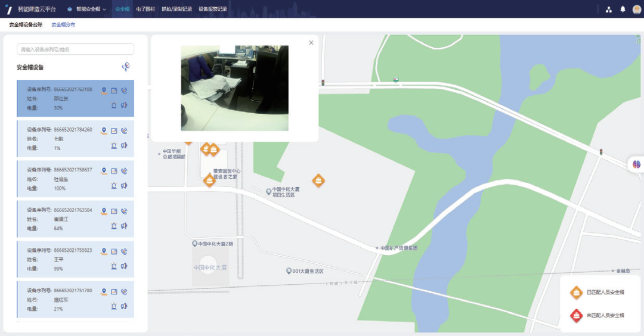
Task: Show location of device 866652021755823
Action: pos(104,251)
